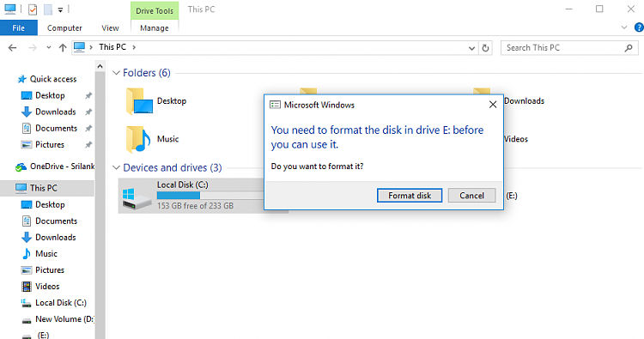The image size is (644, 339).
Task: Select the Drive Tools contextual tab
Action: [155, 10]
